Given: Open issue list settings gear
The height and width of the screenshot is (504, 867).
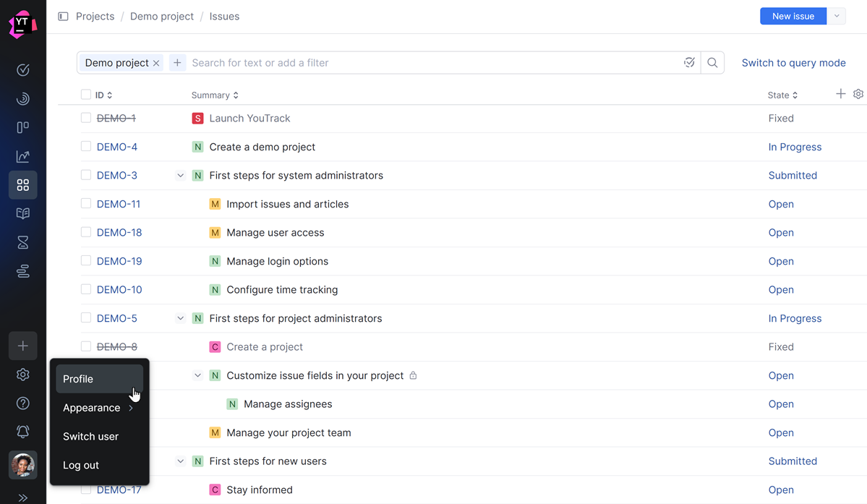Looking at the screenshot, I should pos(858,94).
